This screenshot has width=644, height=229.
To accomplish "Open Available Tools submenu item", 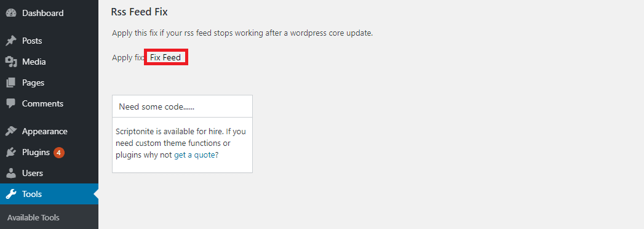I will [33, 217].
